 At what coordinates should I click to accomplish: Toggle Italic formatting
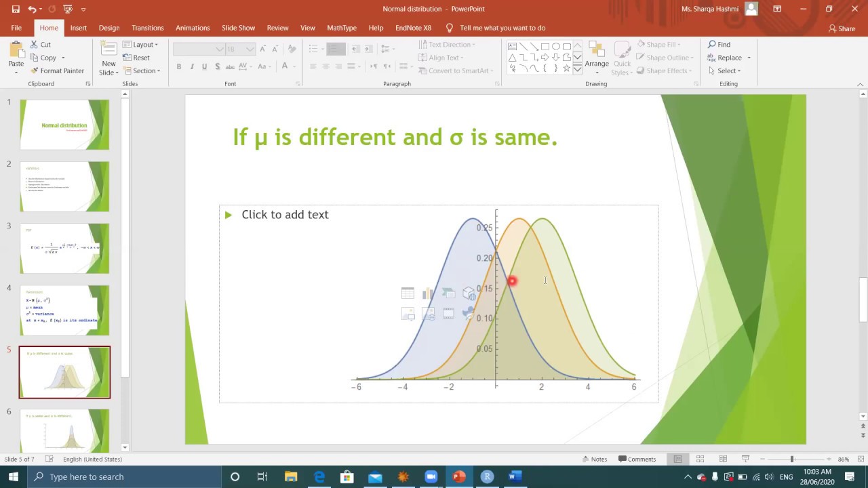click(192, 66)
